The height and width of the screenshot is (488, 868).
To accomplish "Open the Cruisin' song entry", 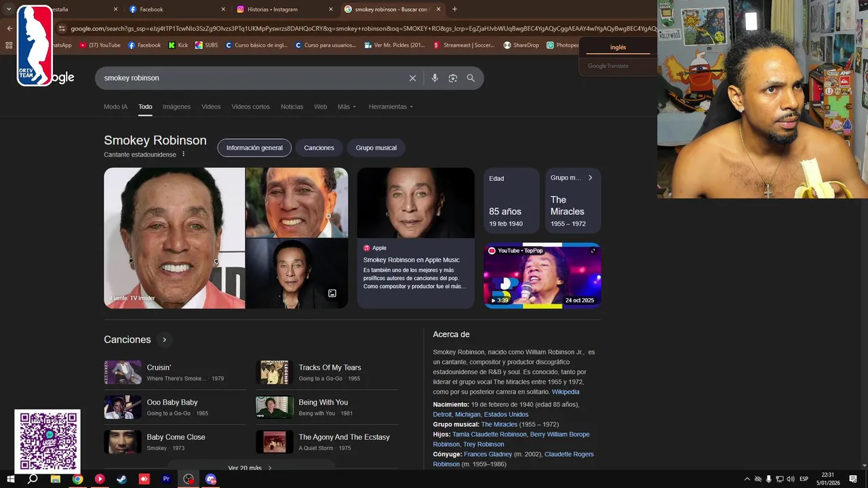I will (175, 372).
